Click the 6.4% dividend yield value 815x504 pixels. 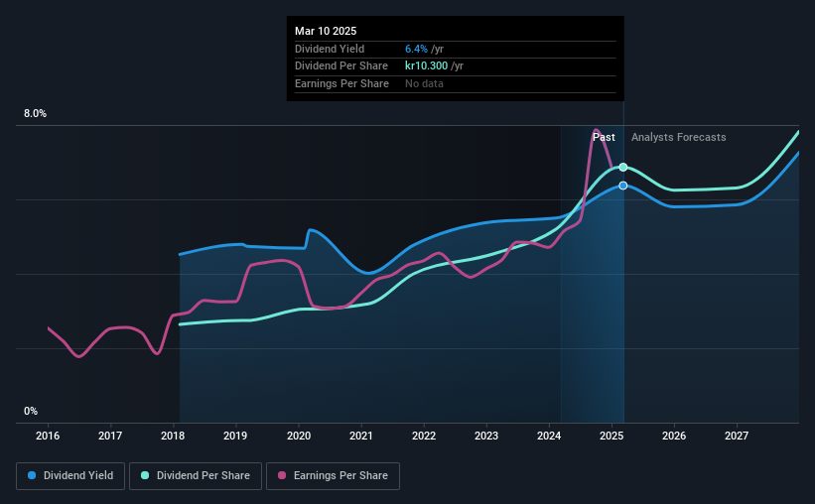pyautogui.click(x=416, y=49)
